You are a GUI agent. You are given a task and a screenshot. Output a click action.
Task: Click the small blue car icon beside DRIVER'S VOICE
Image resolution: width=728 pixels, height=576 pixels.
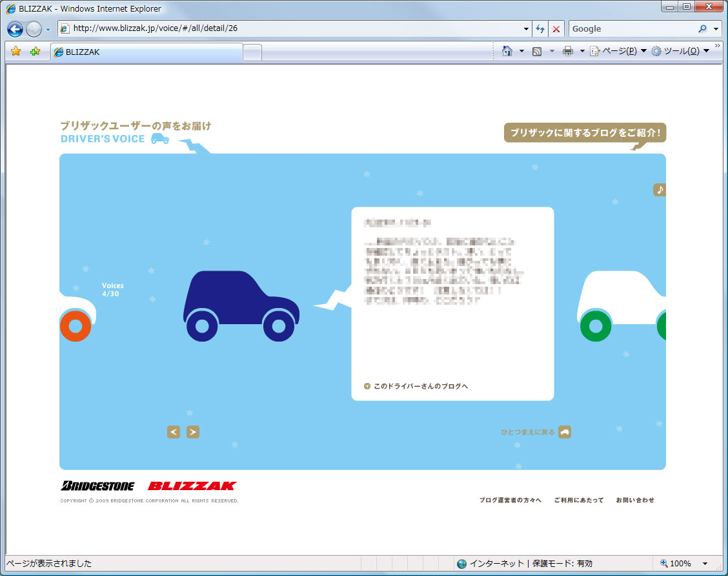point(160,138)
